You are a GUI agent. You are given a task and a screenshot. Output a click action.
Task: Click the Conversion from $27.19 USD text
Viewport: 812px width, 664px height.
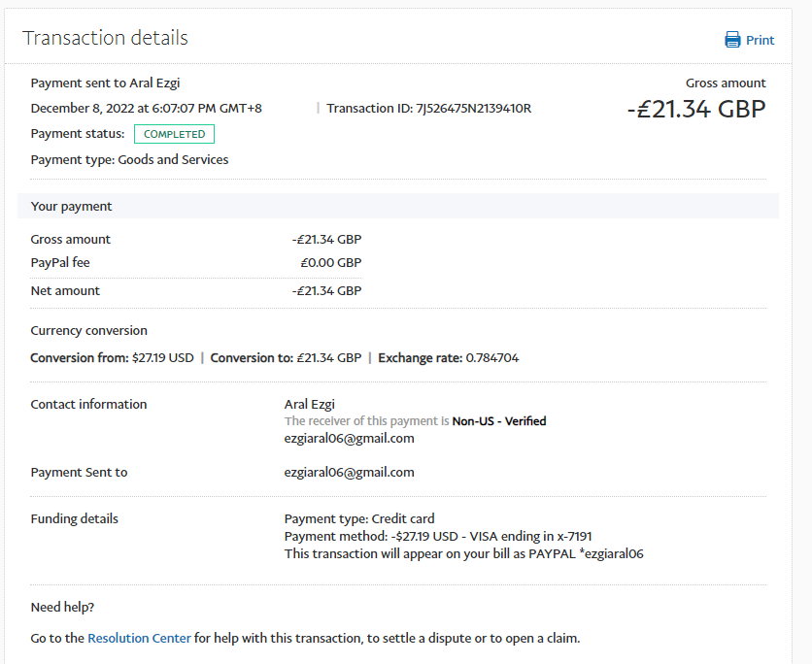coord(112,357)
